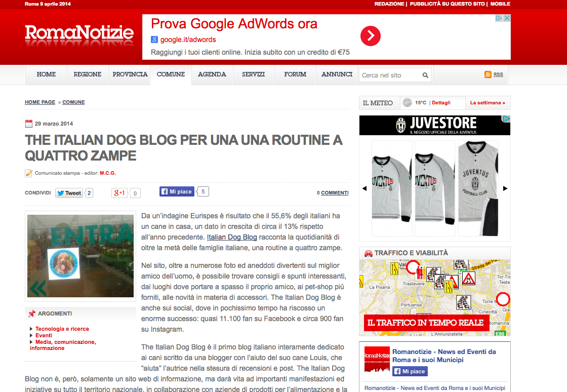Click the Cerca nel sito search field

390,75
